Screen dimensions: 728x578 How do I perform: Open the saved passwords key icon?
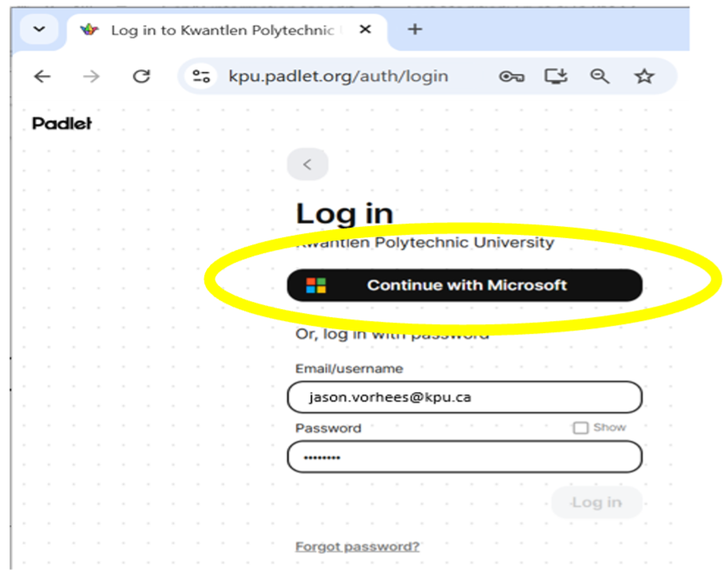click(x=511, y=76)
